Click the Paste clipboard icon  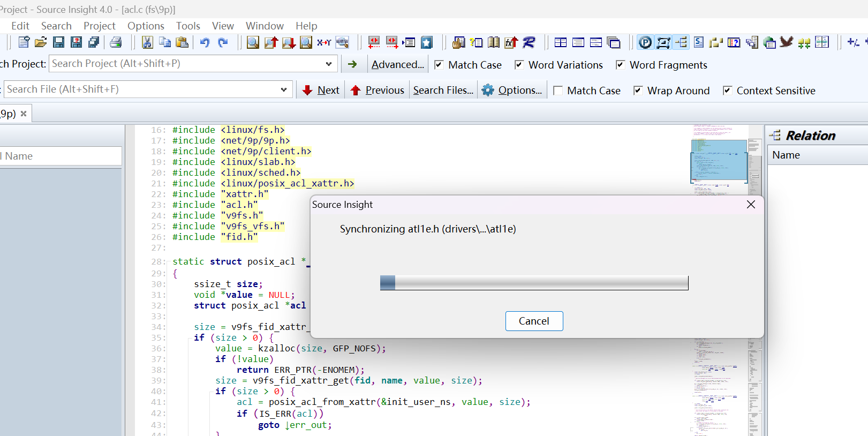(182, 42)
